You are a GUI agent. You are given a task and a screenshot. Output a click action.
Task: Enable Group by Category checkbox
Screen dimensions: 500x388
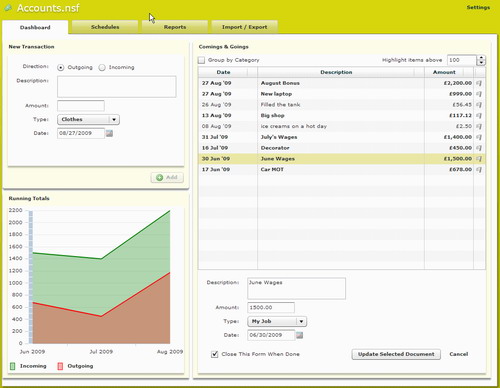tap(201, 60)
